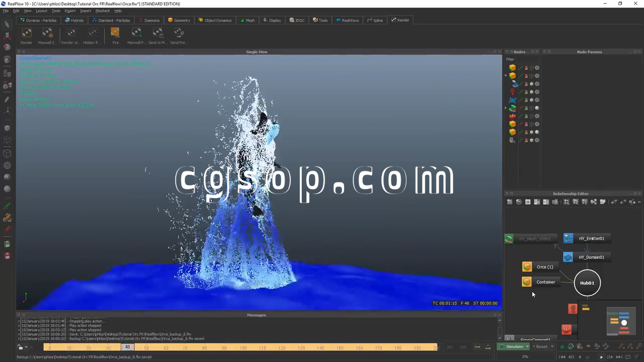Switch to the RealWave shelf tab
The height and width of the screenshot is (362, 644).
348,20
